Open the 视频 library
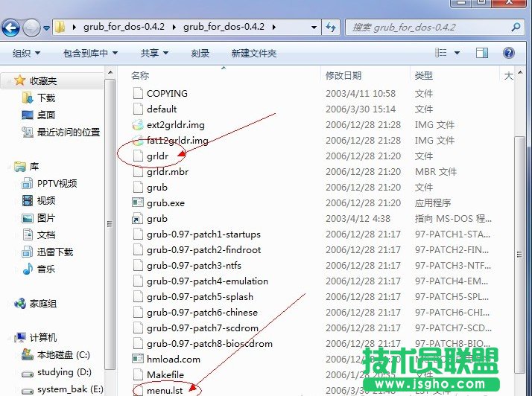This screenshot has height=396, width=532. pos(46,200)
